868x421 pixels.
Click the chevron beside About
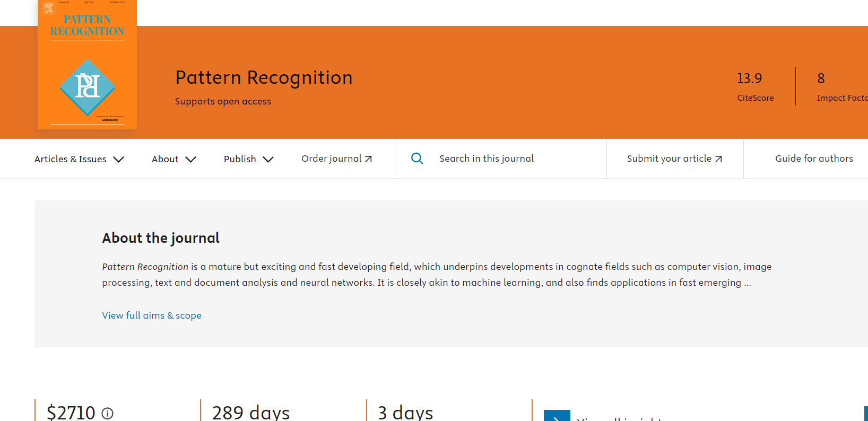tap(191, 159)
